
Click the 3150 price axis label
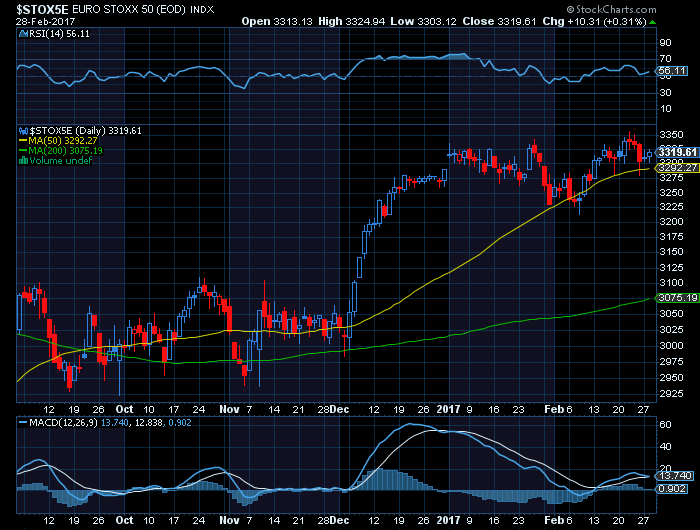tap(671, 252)
